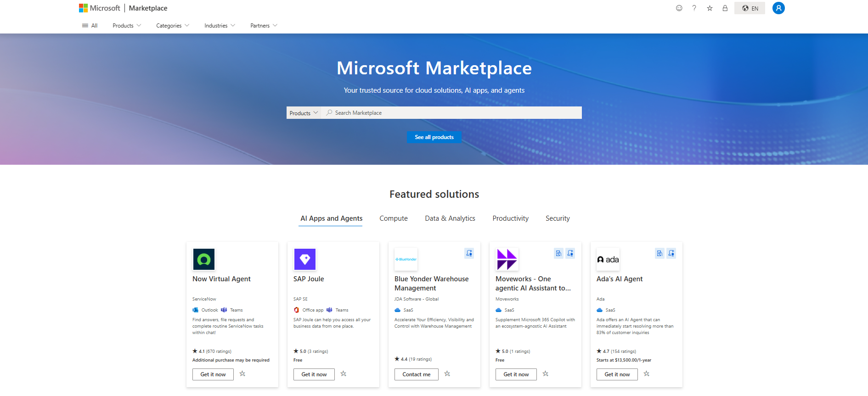Open the EN language selector

[750, 8]
